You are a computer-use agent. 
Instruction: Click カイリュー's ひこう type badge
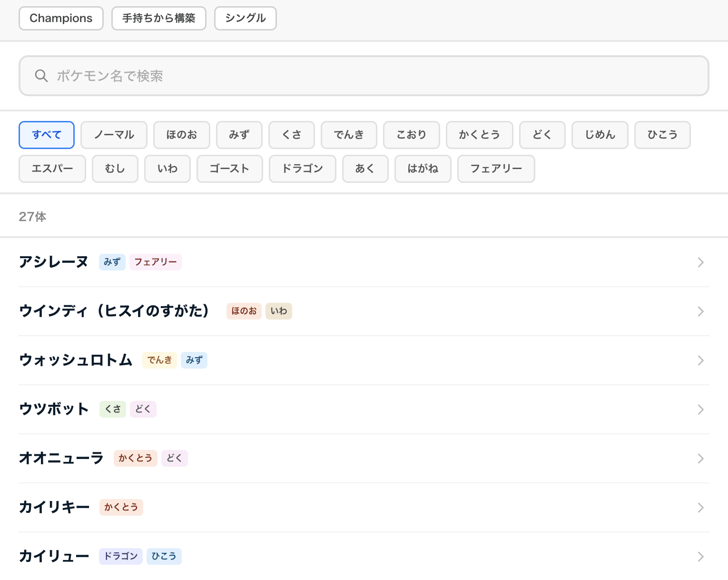(x=164, y=556)
